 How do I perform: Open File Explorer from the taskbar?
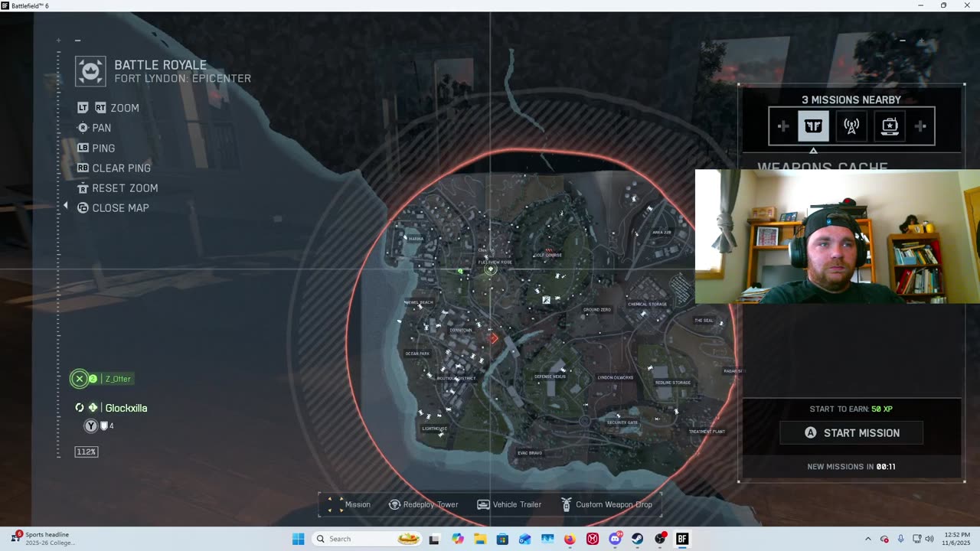[x=480, y=539]
